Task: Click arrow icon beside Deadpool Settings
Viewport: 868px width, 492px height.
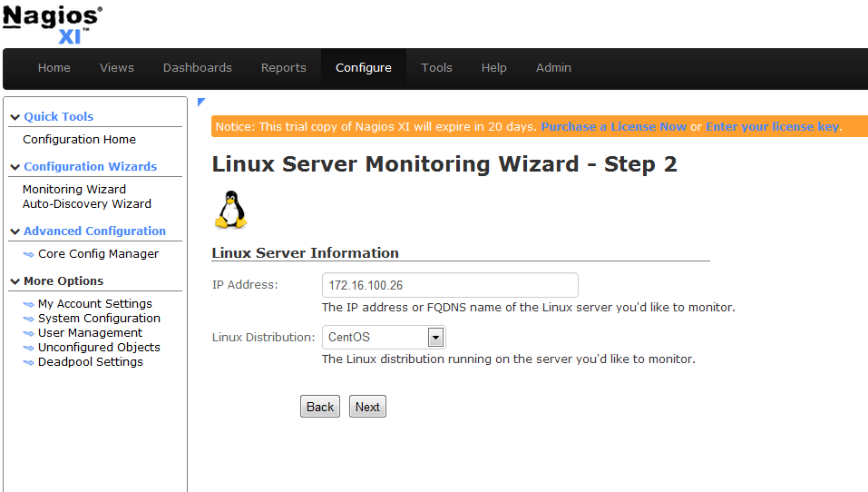Action: click(28, 362)
